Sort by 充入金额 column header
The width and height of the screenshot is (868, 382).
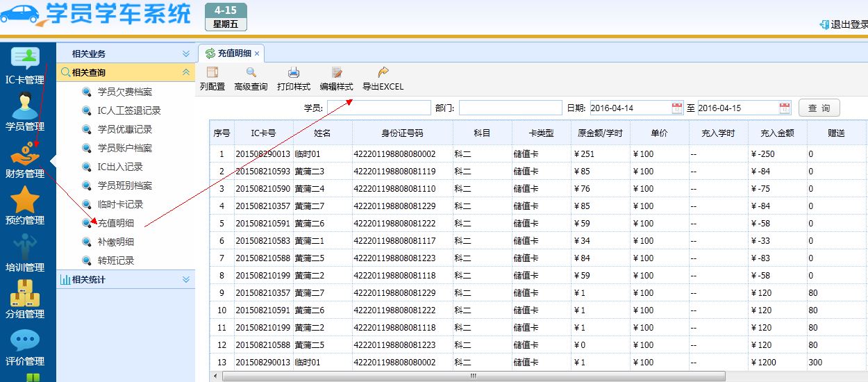point(777,133)
